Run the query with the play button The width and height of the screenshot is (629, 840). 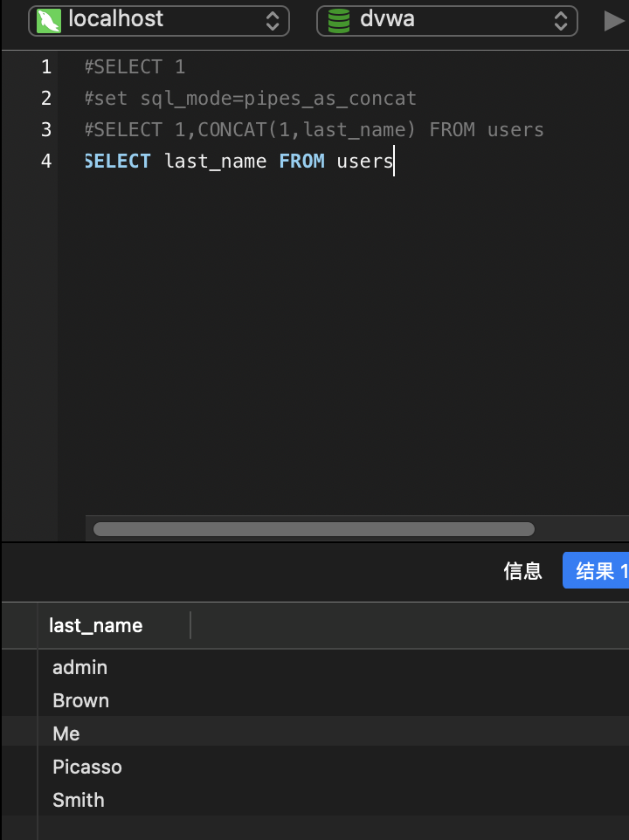[x=614, y=20]
